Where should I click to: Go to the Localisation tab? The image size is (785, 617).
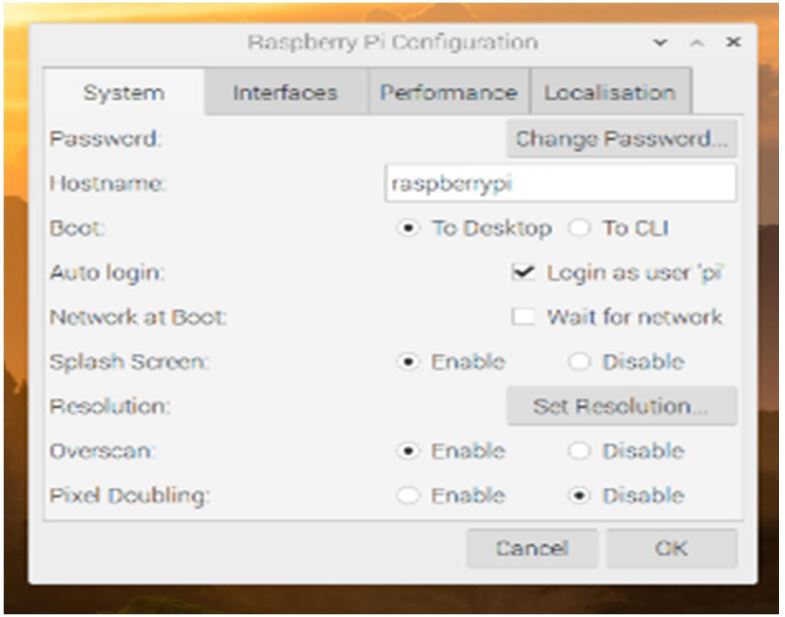610,93
